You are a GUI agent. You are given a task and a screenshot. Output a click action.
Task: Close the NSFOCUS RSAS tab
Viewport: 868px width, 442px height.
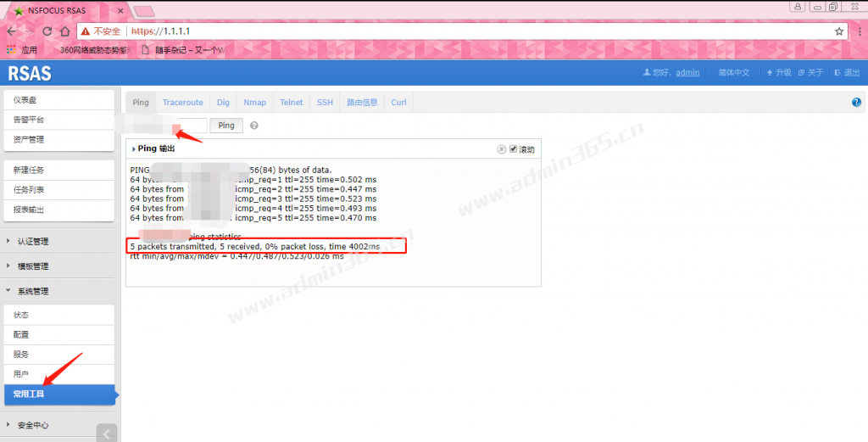pos(120,10)
